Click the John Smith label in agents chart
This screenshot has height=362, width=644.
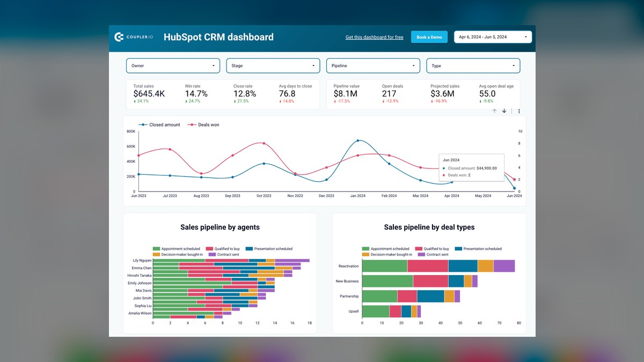(x=143, y=298)
